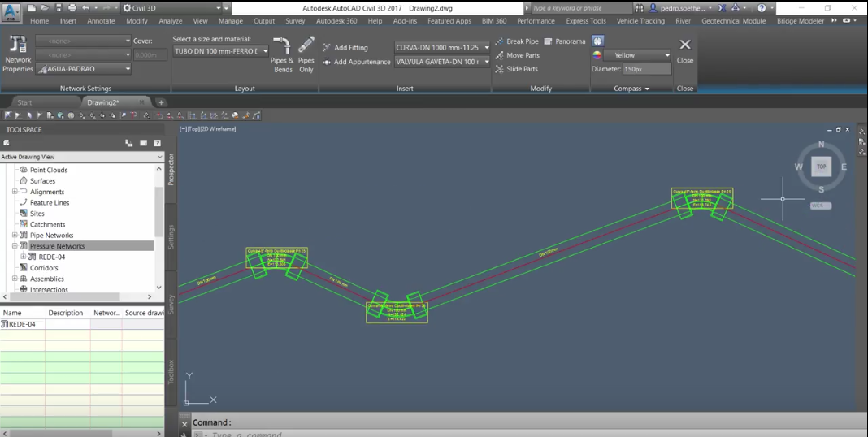Image resolution: width=868 pixels, height=437 pixels.
Task: Expand the Alignments tree node
Action: click(15, 192)
